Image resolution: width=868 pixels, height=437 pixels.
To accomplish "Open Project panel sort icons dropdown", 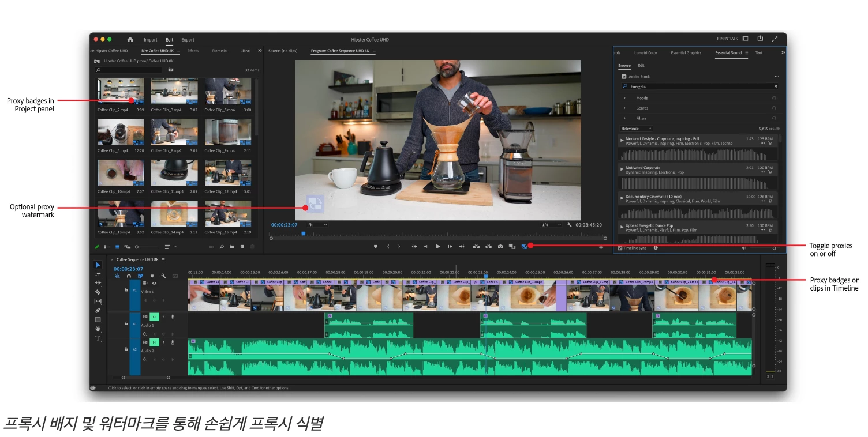I will (170, 247).
